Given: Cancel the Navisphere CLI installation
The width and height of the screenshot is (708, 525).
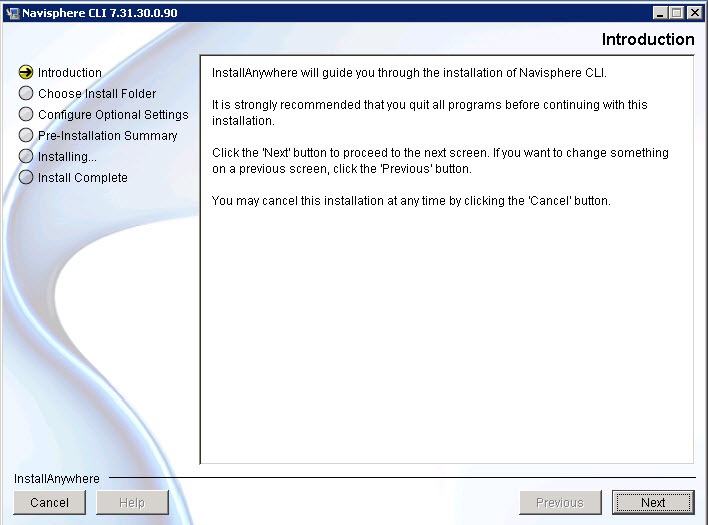Looking at the screenshot, I should pos(49,502).
